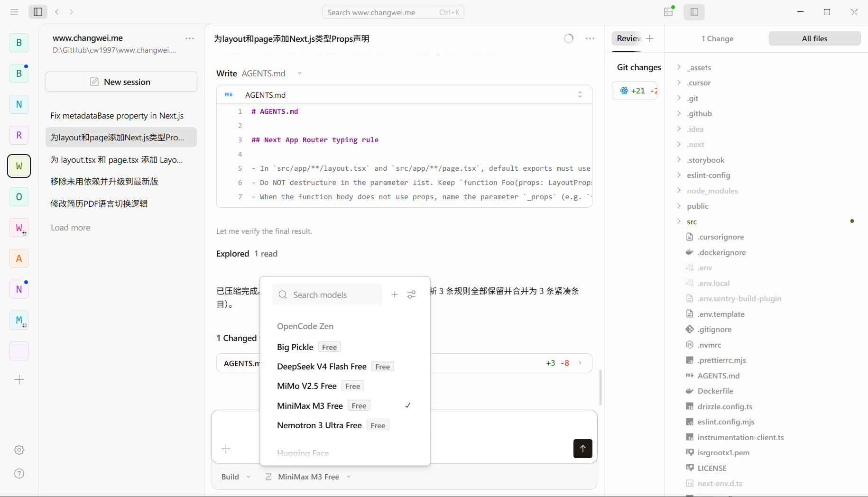Select the green W project avatar
This screenshot has width=868, height=497.
pyautogui.click(x=19, y=166)
